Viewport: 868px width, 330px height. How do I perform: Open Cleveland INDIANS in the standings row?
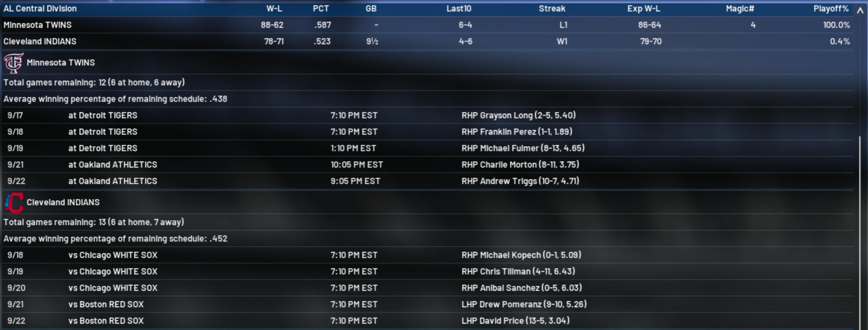coord(40,42)
